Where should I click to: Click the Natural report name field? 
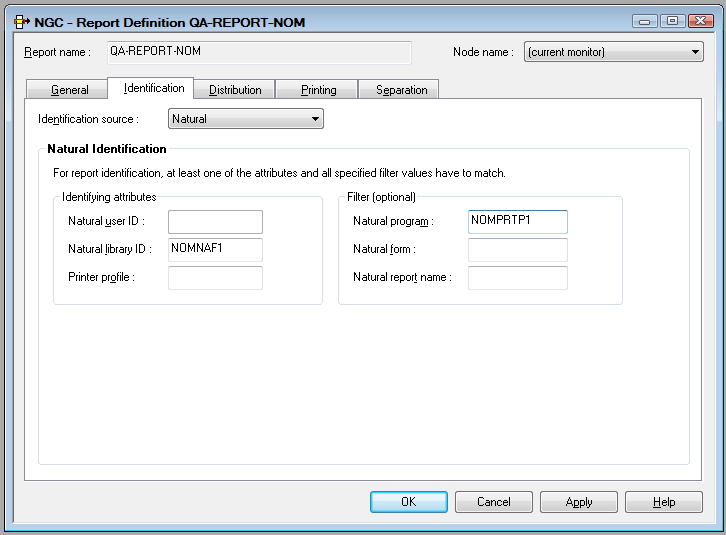[x=517, y=278]
